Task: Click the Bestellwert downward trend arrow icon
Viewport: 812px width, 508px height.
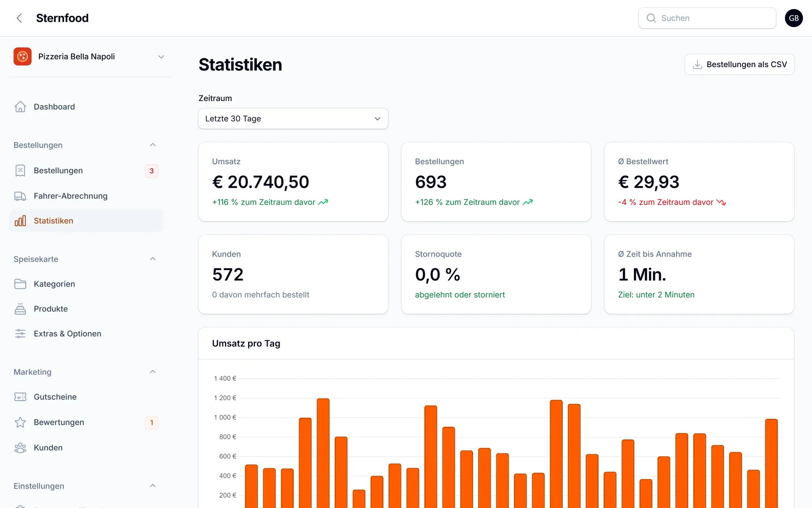Action: [721, 202]
